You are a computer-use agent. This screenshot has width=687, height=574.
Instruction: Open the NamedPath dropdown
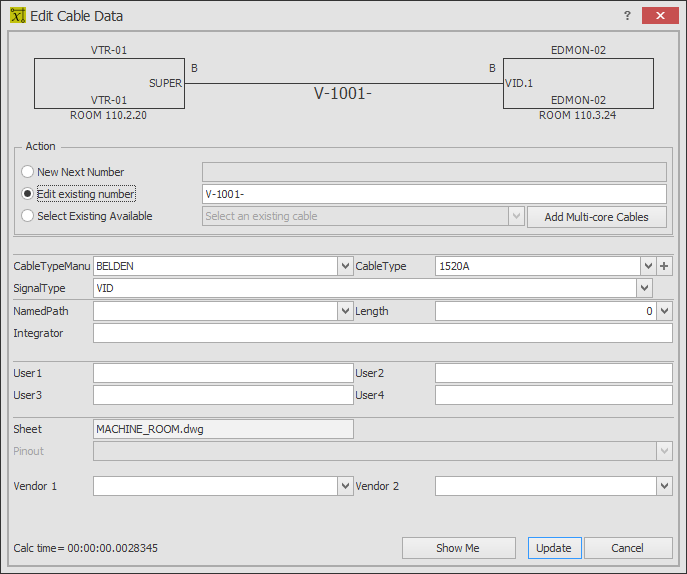[345, 311]
